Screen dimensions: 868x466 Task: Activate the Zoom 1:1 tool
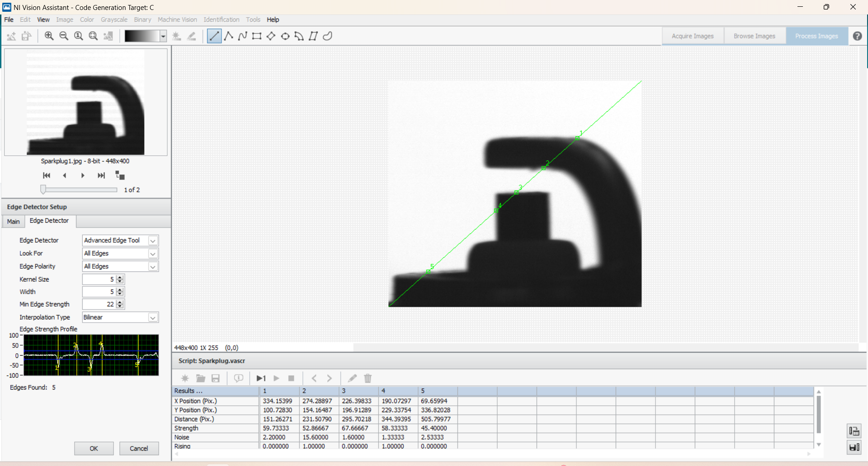(x=78, y=36)
